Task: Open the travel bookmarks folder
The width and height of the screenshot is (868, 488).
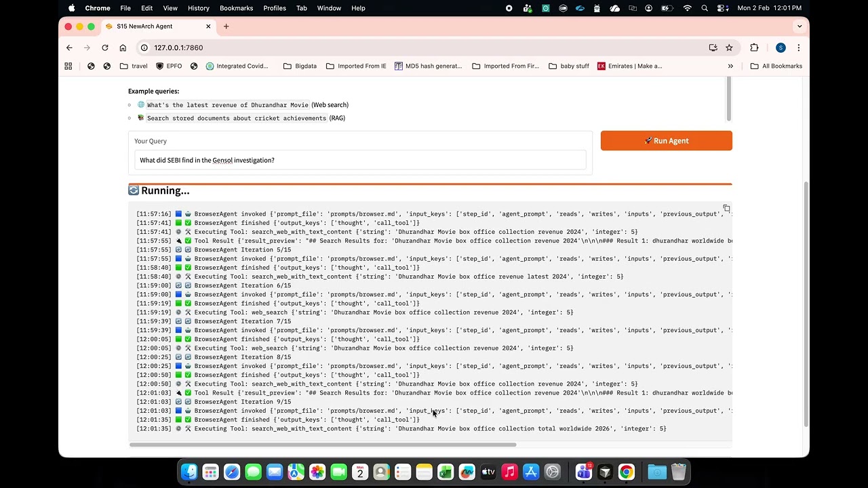Action: pos(134,66)
